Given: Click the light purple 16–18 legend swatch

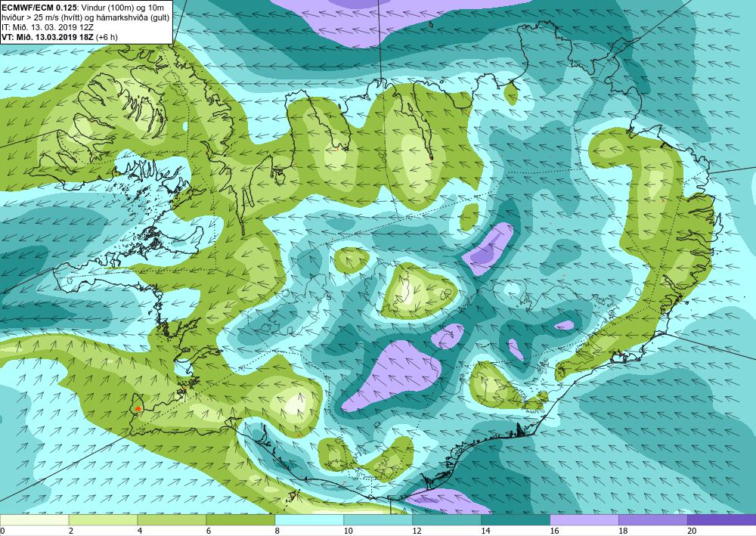Looking at the screenshot, I should (x=584, y=520).
